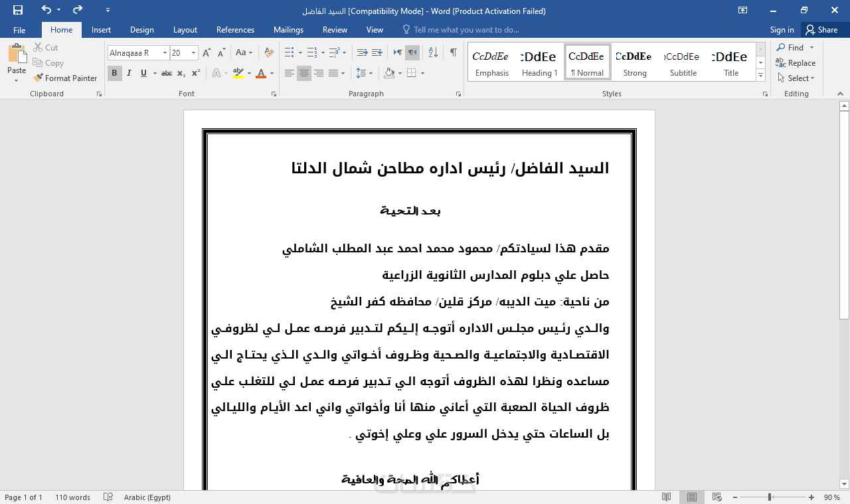
Task: Open Change Case options
Action: point(244,52)
